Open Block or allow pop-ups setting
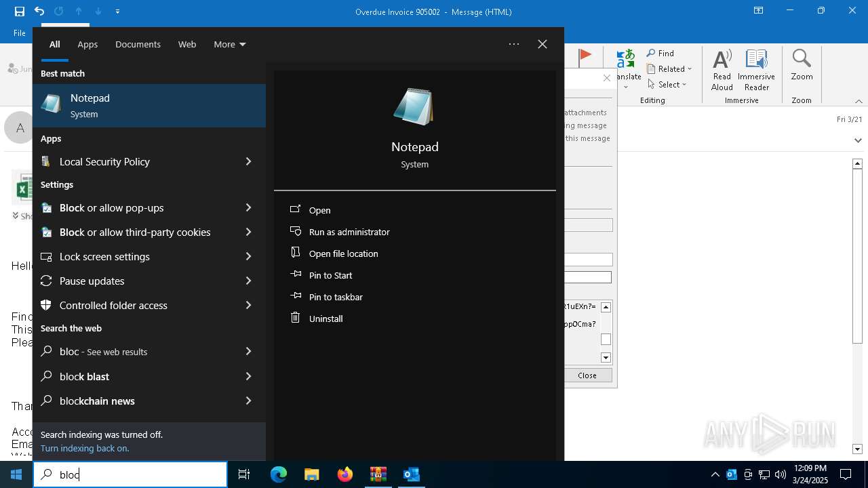This screenshot has width=868, height=488. pos(111,207)
